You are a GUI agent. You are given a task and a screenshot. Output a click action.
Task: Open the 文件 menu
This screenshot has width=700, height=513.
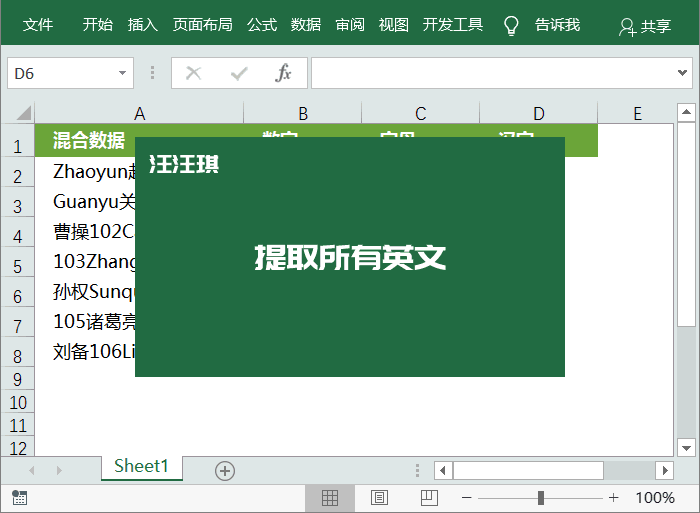point(38,25)
